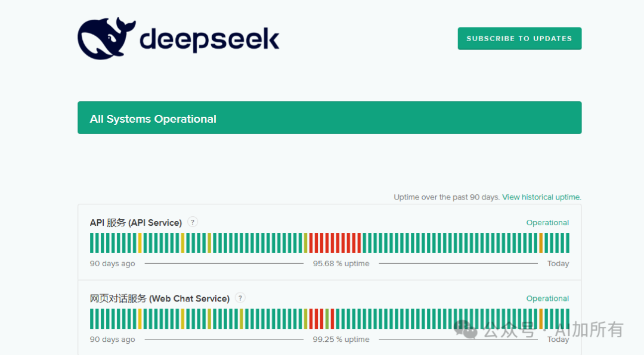
Task: Click the All Systems Operational banner
Action: (329, 118)
